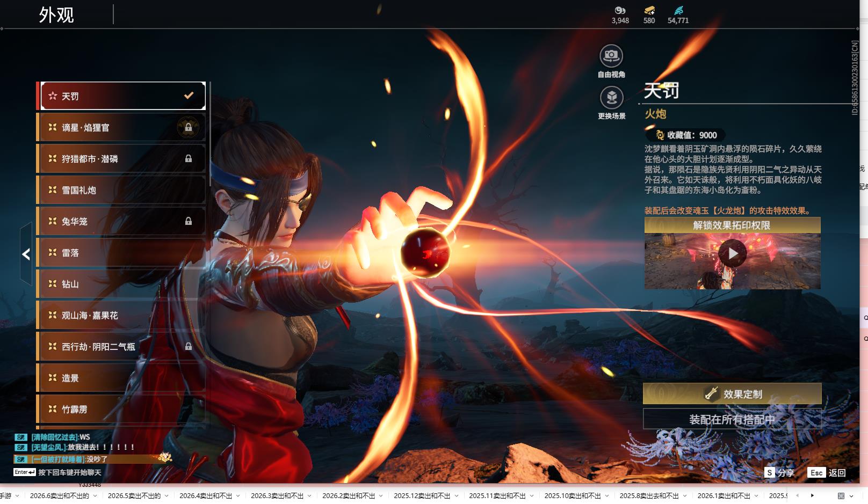The image size is (868, 504).
Task: Click the brush icon on 效果定制 button
Action: pyautogui.click(x=711, y=394)
